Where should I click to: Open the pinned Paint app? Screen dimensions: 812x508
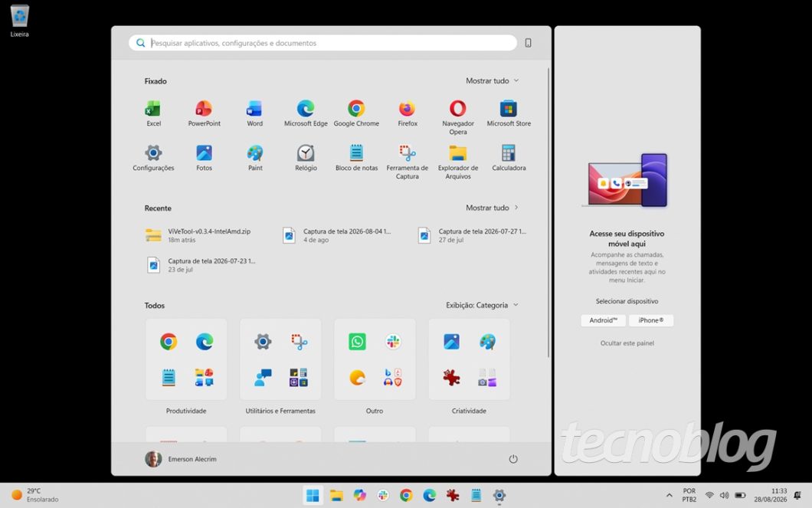coord(255,157)
